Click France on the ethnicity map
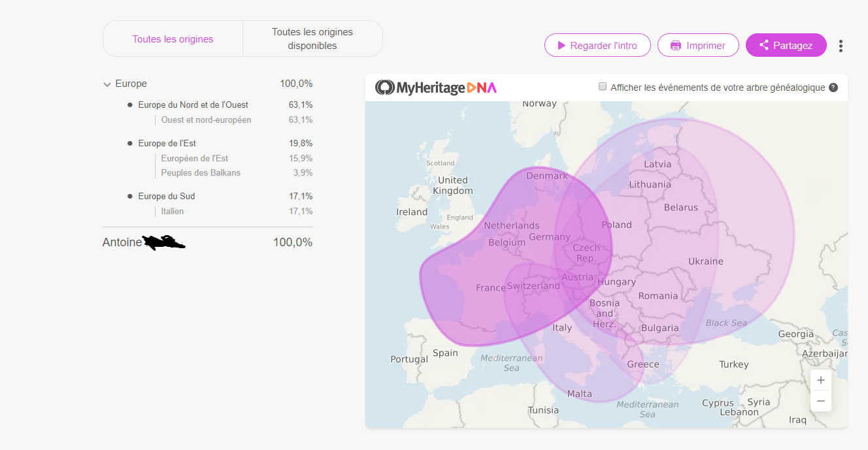Image resolution: width=868 pixels, height=450 pixels. pyautogui.click(x=490, y=288)
